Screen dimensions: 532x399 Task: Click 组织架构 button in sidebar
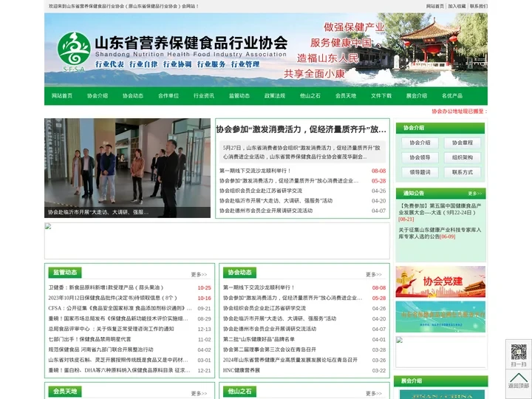click(462, 157)
